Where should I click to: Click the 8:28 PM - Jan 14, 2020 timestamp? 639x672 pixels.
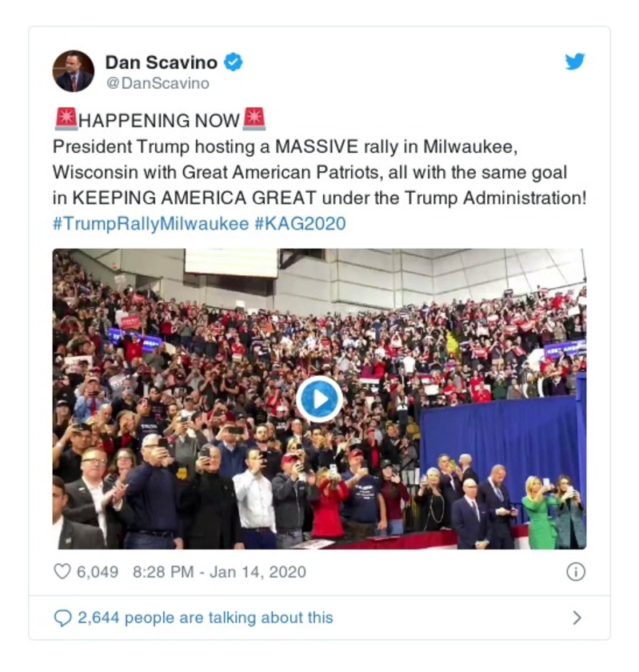[219, 572]
